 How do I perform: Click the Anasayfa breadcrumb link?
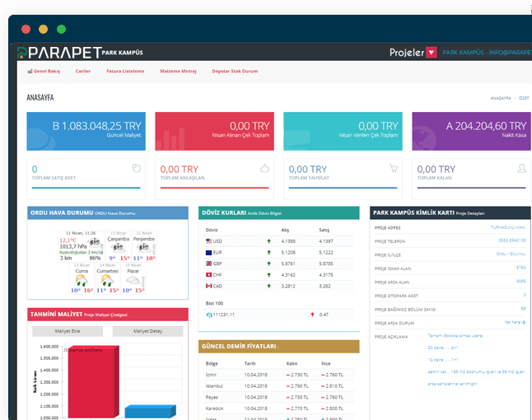501,98
